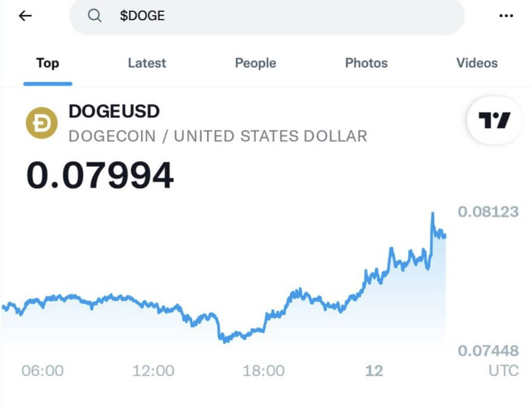Tap the back arrow icon

pyautogui.click(x=25, y=16)
